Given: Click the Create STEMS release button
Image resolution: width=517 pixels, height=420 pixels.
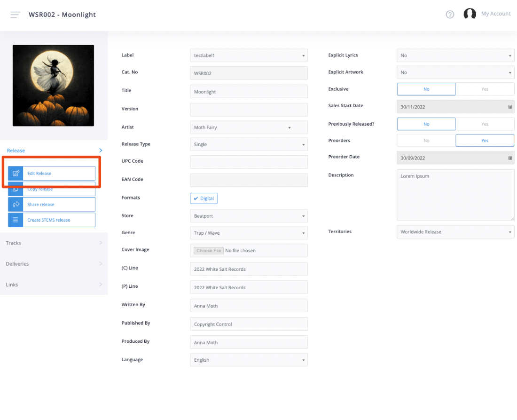Looking at the screenshot, I should tap(52, 220).
